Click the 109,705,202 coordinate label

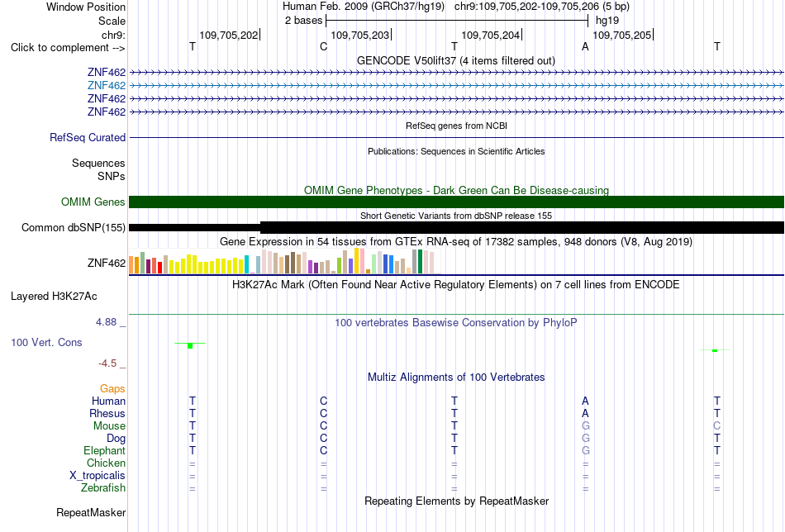[x=229, y=36]
